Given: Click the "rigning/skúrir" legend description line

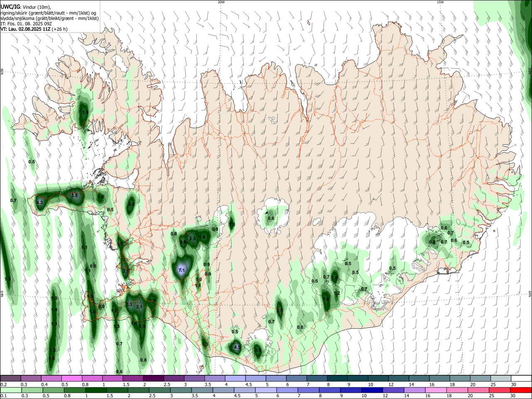Looking at the screenshot, I should pyautogui.click(x=48, y=12).
